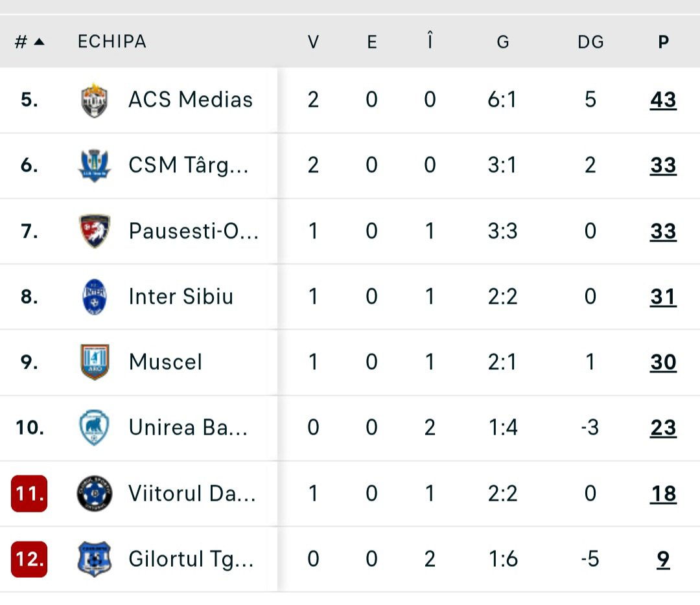700x605 pixels.
Task: Sort by the DG goal difference column
Action: (x=590, y=42)
